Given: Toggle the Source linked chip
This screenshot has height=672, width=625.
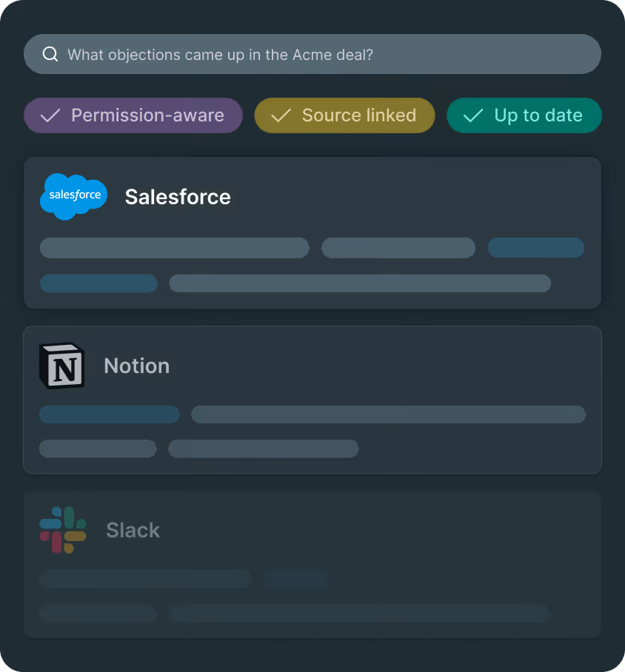Looking at the screenshot, I should click(344, 115).
